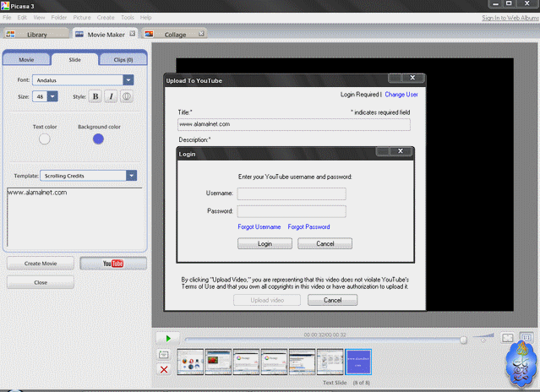
Task: Switch to the Clips (0) tab
Action: coord(123,60)
